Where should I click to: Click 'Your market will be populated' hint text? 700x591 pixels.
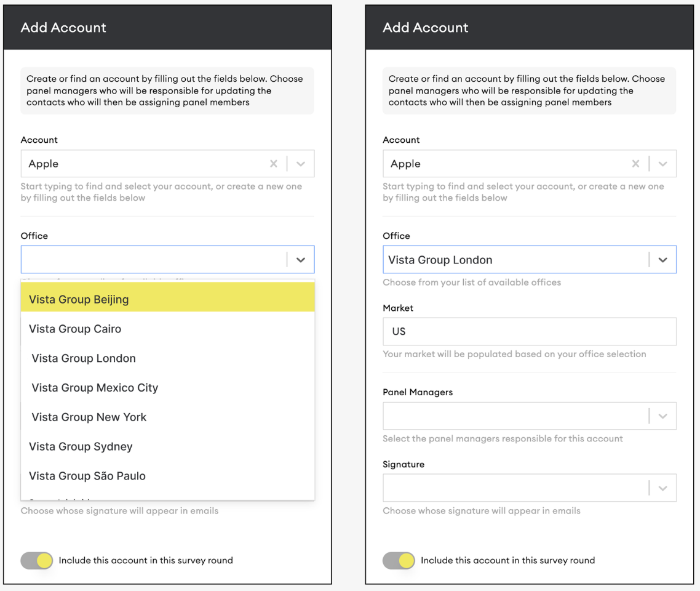(514, 354)
